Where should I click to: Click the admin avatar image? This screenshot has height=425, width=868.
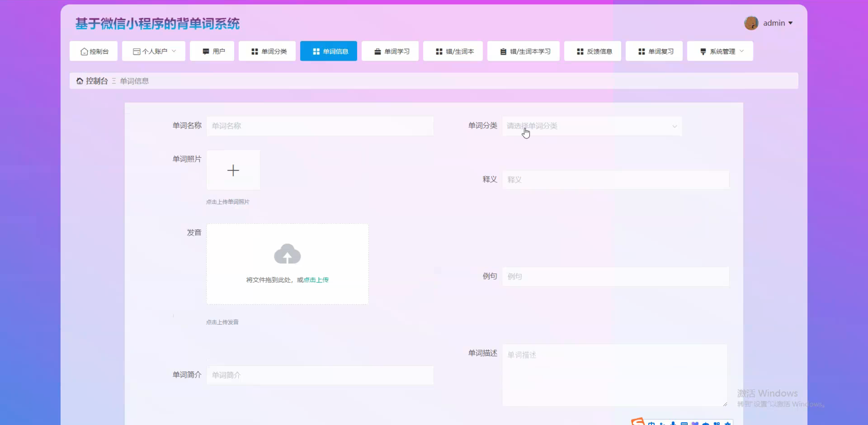(x=751, y=23)
